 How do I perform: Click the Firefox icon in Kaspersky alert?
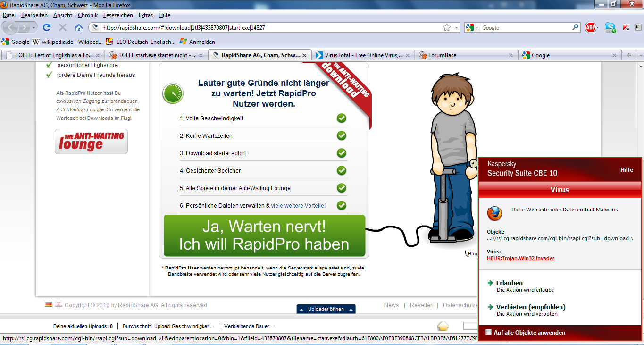coord(494,213)
